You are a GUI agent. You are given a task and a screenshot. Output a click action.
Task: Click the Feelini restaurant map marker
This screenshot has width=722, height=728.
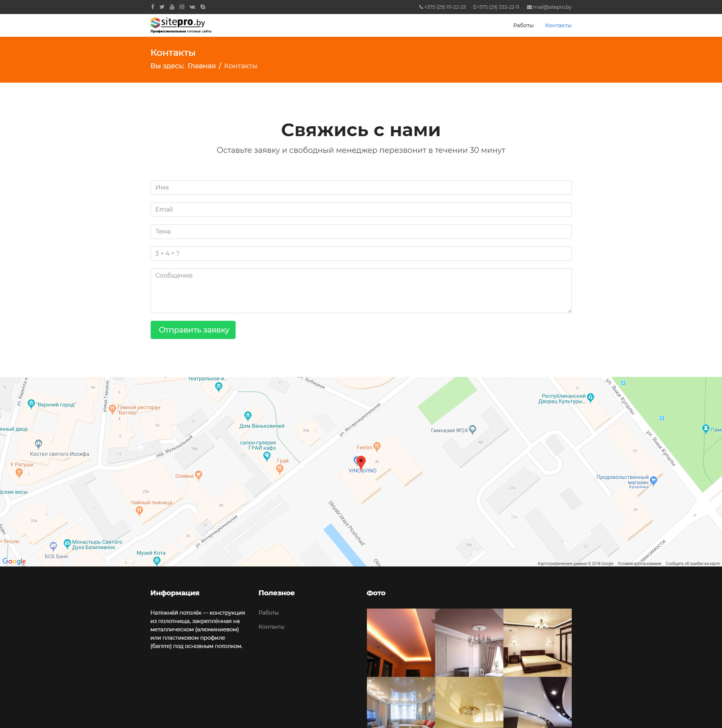pyautogui.click(x=377, y=446)
